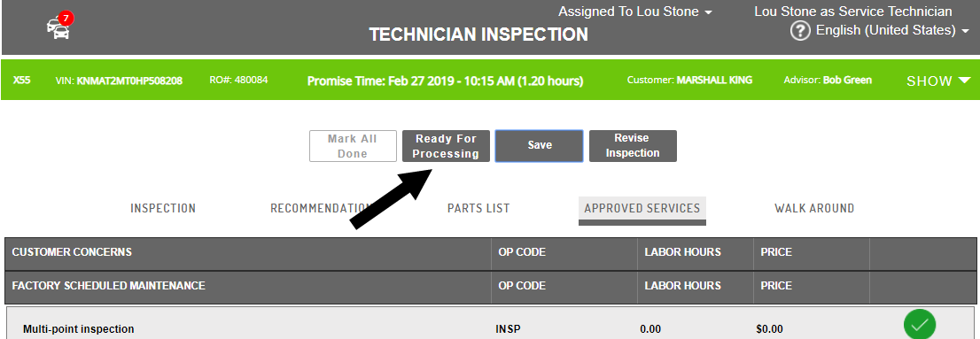Select the Approved Services tab
Image resolution: width=980 pixels, height=339 pixels.
(642, 208)
